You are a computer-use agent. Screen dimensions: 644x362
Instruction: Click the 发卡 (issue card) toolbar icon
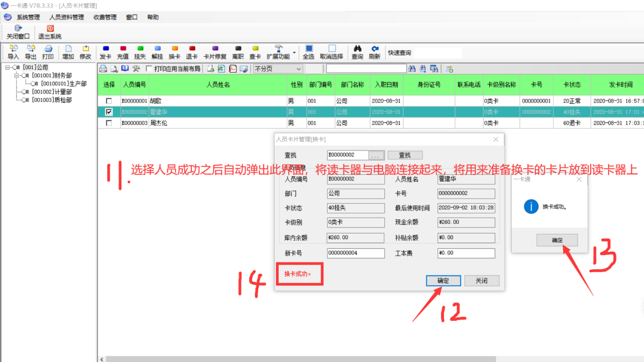click(106, 52)
